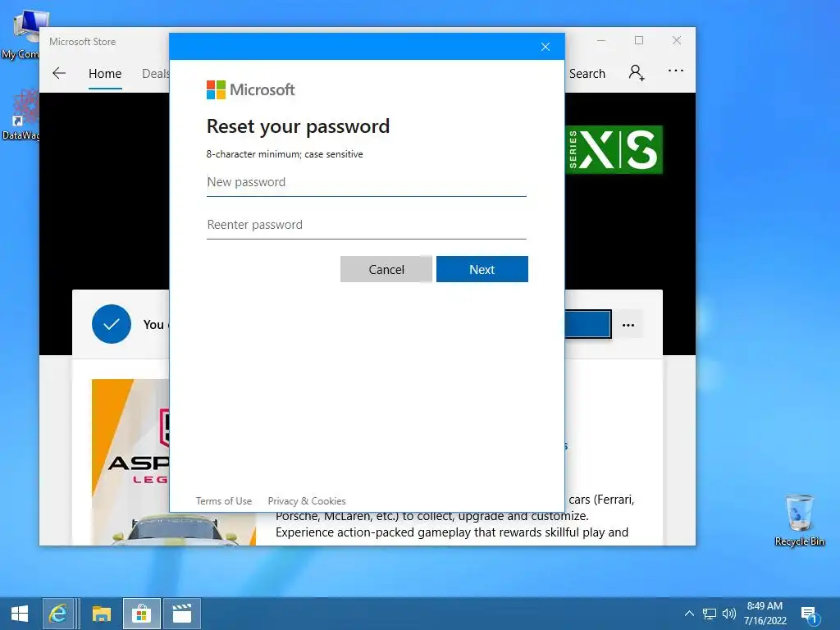Click the 'Reset your password' heading
This screenshot has height=630, width=840.
pyautogui.click(x=298, y=126)
